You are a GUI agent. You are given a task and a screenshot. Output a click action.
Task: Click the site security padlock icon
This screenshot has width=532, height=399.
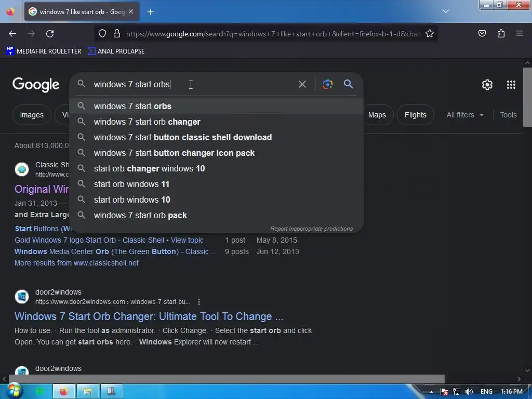coord(117,34)
